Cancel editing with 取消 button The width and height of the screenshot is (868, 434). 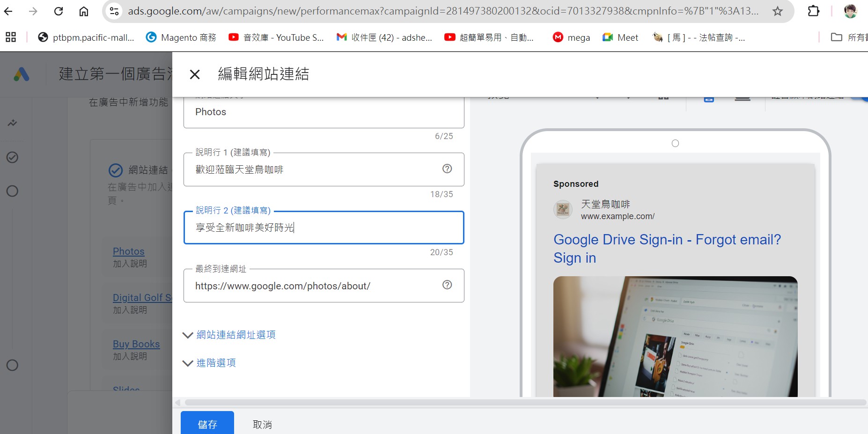(262, 424)
